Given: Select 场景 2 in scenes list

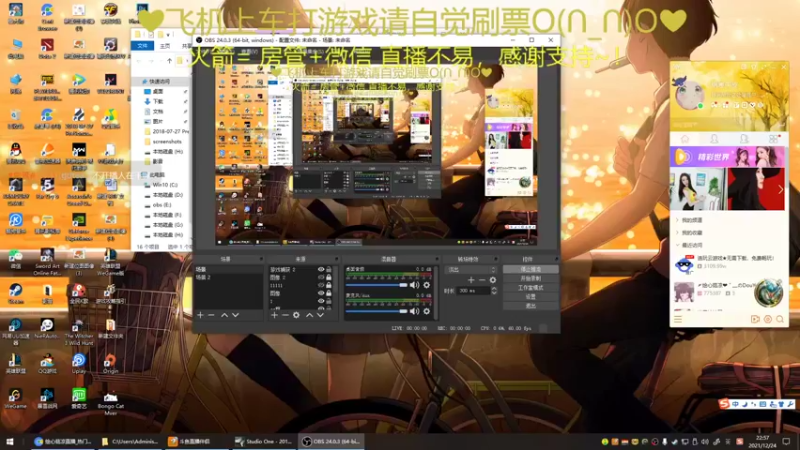Looking at the screenshot, I should 229,278.
